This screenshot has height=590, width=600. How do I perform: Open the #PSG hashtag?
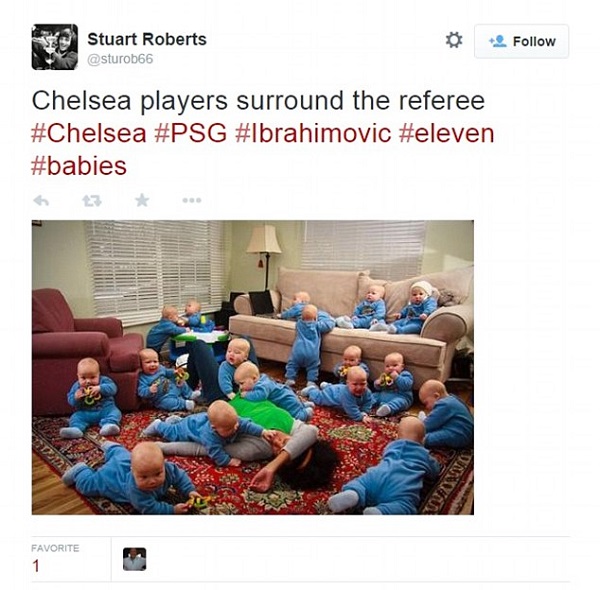point(191,134)
